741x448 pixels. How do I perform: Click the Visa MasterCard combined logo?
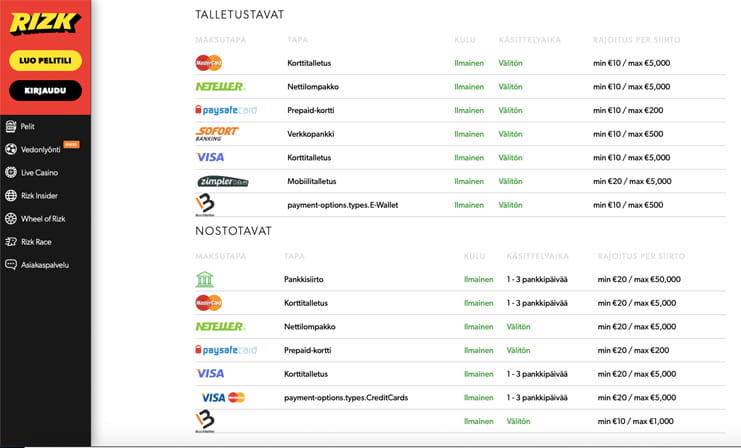223,397
